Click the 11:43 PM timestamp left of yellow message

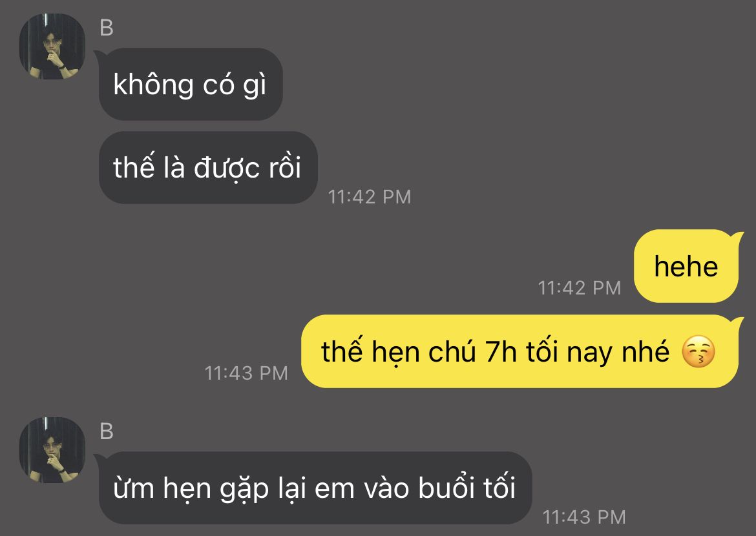pyautogui.click(x=246, y=373)
